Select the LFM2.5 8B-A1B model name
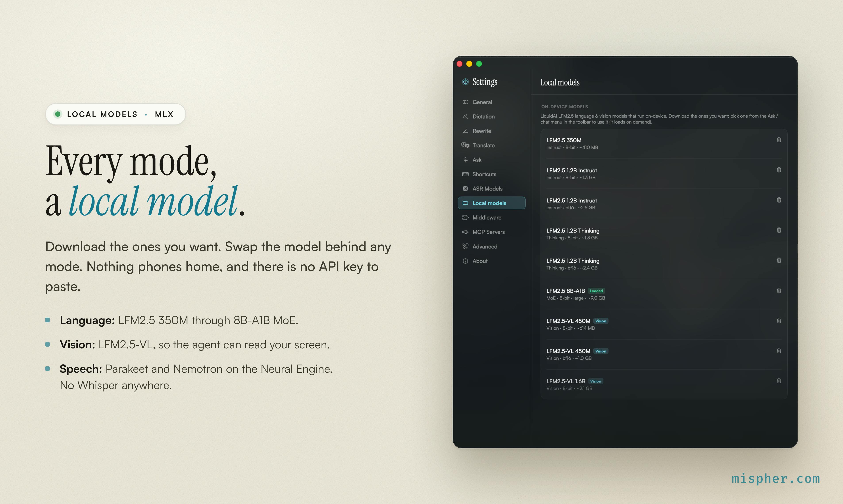843x504 pixels. 566,291
